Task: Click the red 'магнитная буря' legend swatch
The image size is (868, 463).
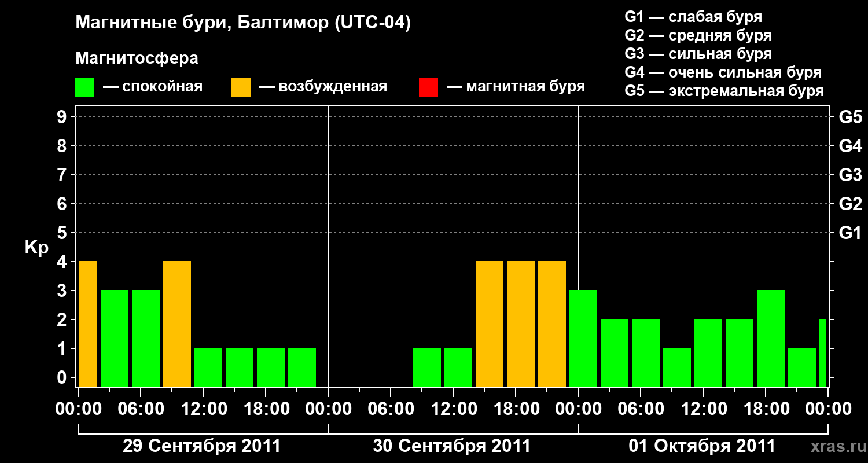Action: (428, 87)
